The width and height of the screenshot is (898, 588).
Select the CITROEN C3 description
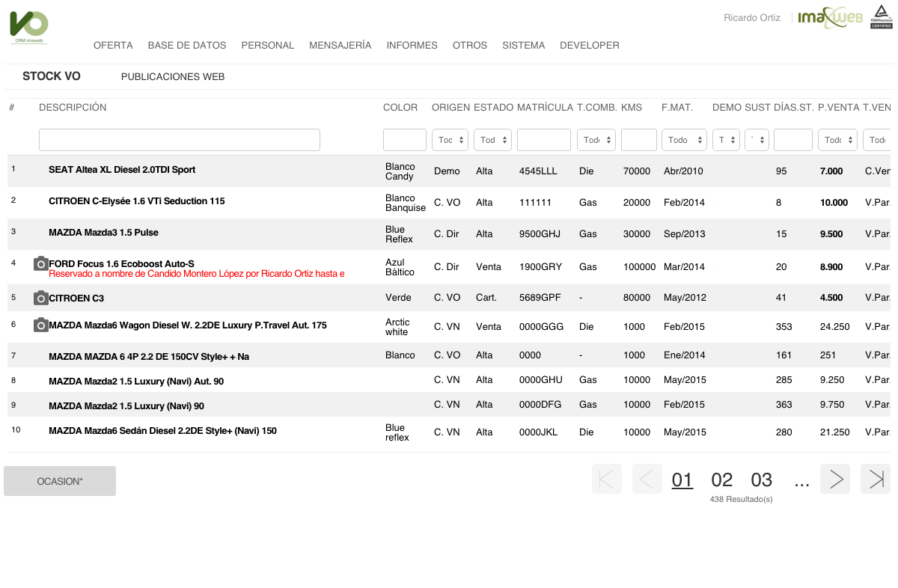76,298
